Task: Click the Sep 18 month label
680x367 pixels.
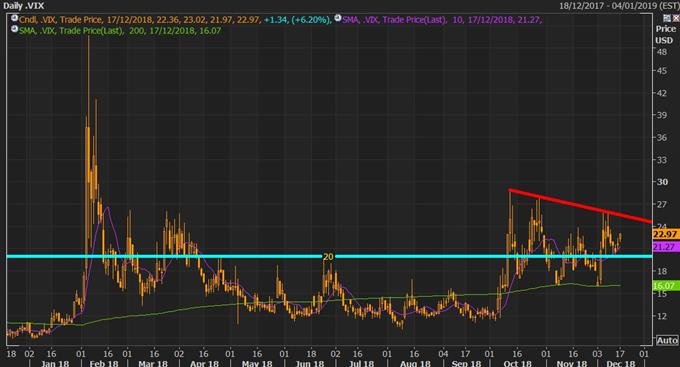Action: coord(466,363)
